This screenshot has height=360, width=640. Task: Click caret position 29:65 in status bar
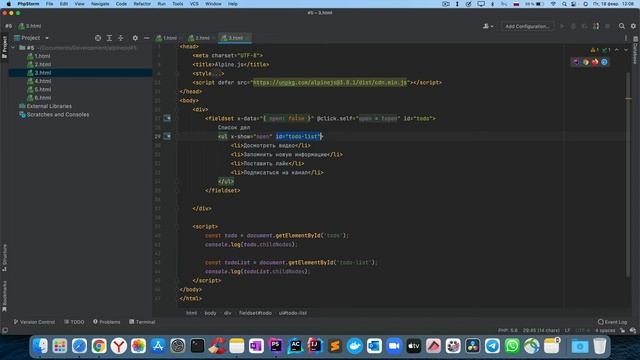[541, 330]
